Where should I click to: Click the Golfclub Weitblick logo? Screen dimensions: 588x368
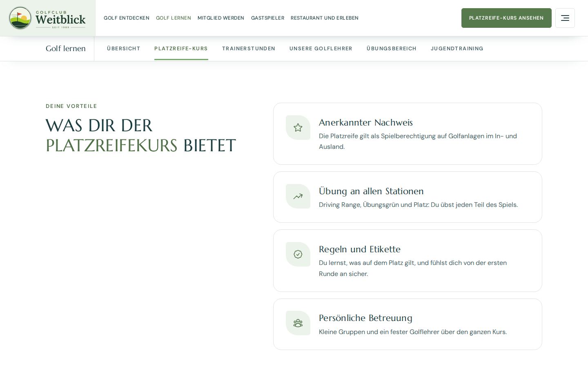tap(47, 18)
